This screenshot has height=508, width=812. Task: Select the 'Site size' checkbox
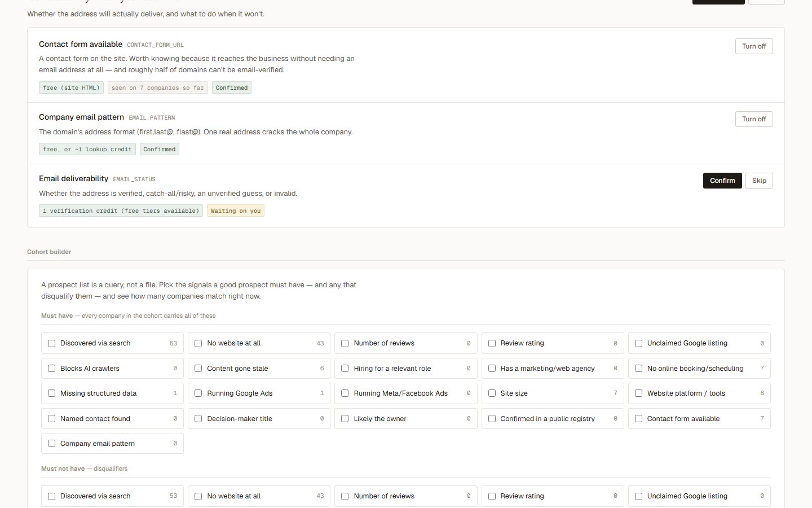(x=492, y=393)
